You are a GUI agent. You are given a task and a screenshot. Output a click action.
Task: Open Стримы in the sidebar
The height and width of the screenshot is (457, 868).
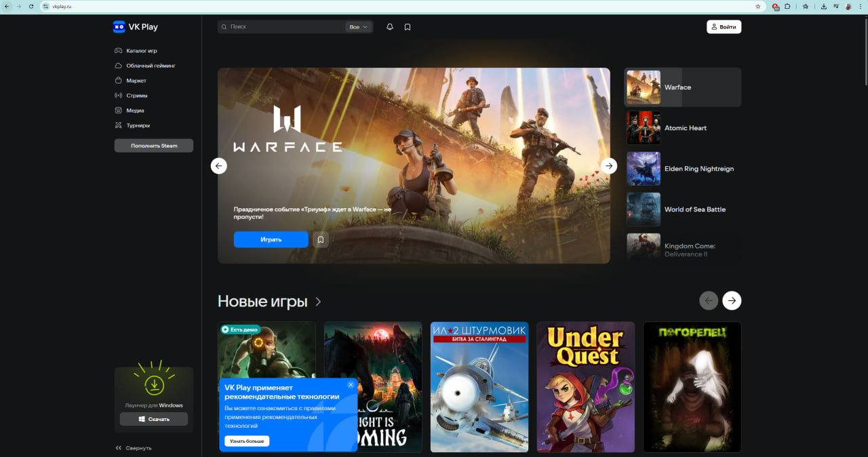click(131, 96)
